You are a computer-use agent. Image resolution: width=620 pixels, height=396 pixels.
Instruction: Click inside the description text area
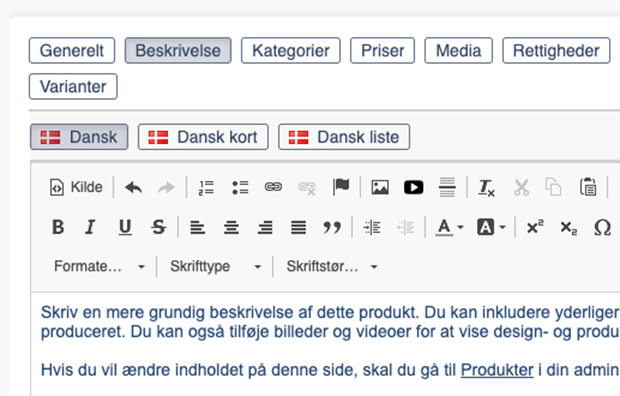326,344
